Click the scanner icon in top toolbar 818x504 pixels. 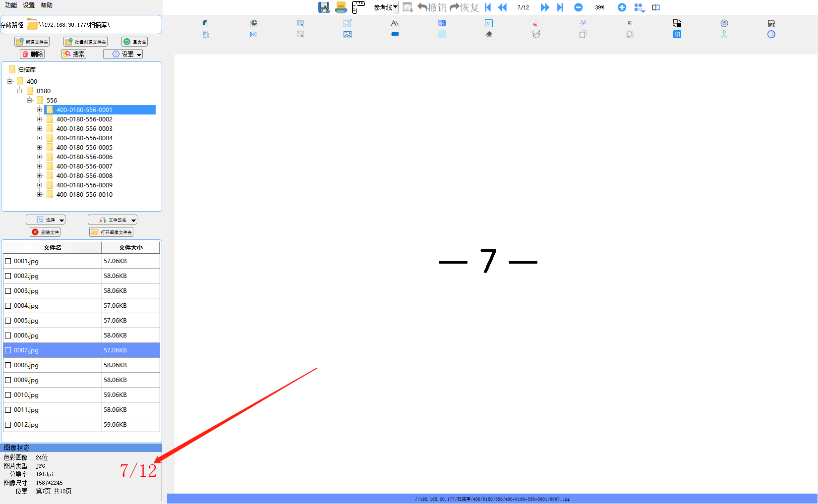[341, 7]
